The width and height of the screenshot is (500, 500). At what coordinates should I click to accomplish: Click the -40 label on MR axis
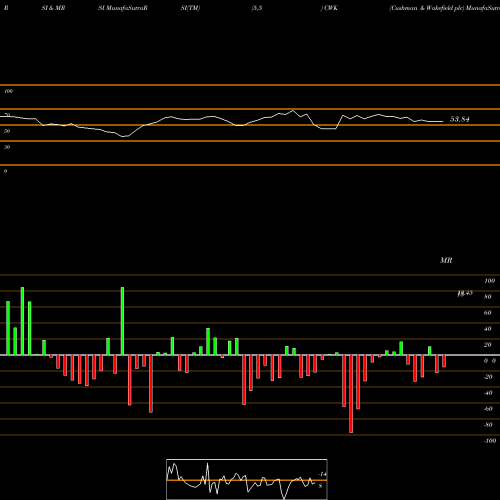pyautogui.click(x=488, y=393)
